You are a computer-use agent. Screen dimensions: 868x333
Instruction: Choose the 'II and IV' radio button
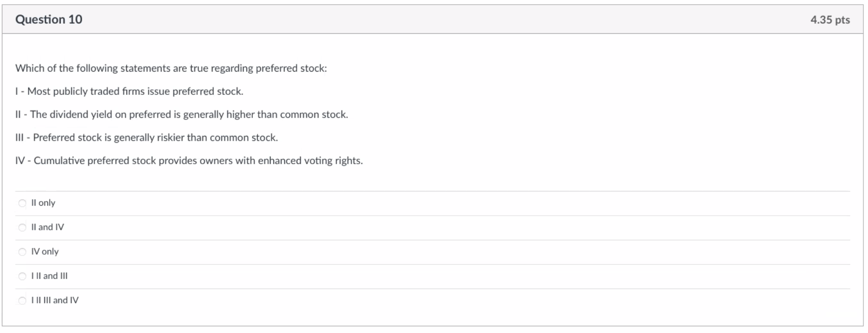(22, 228)
